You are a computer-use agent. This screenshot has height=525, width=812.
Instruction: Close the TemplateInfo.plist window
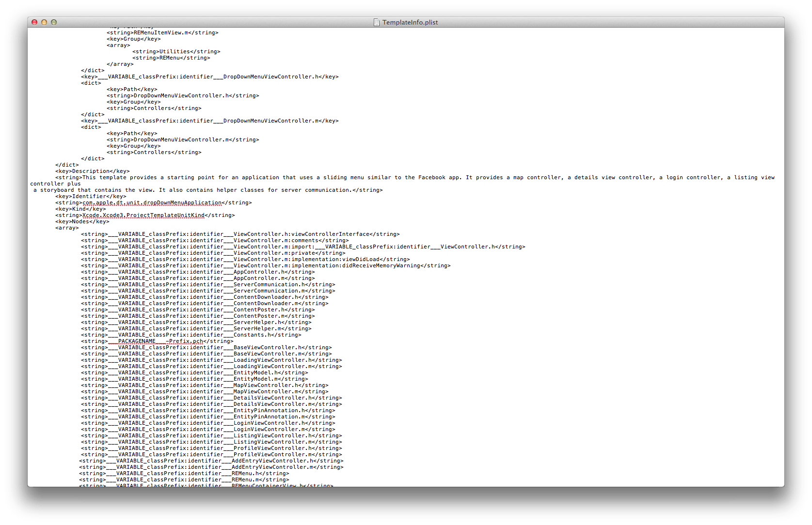34,22
